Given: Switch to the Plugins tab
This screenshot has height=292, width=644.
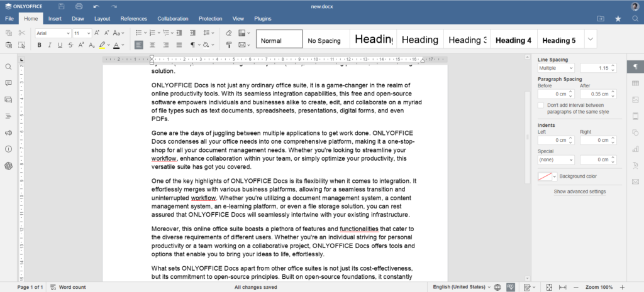Looking at the screenshot, I should (263, 18).
